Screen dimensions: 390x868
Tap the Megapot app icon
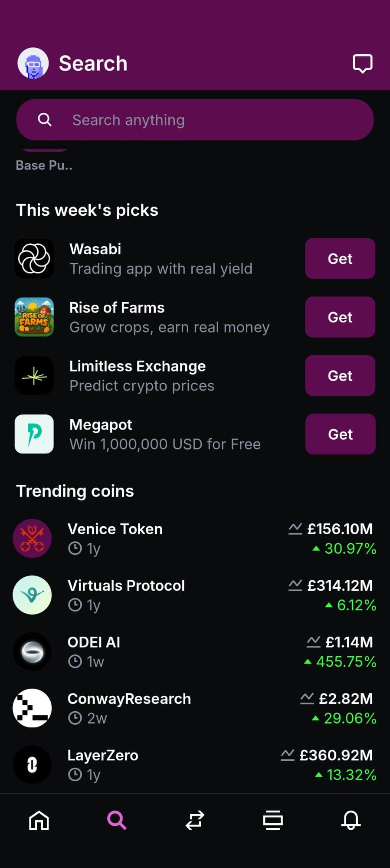(34, 434)
